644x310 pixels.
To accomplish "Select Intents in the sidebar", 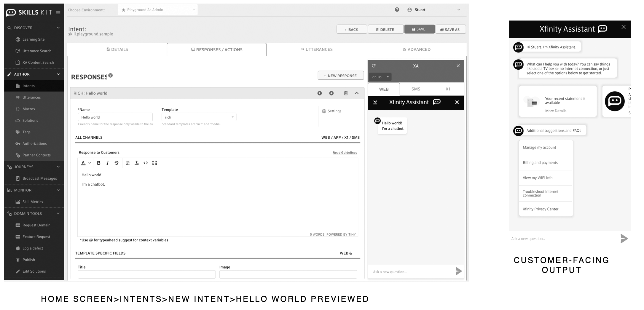I will 34,86.
